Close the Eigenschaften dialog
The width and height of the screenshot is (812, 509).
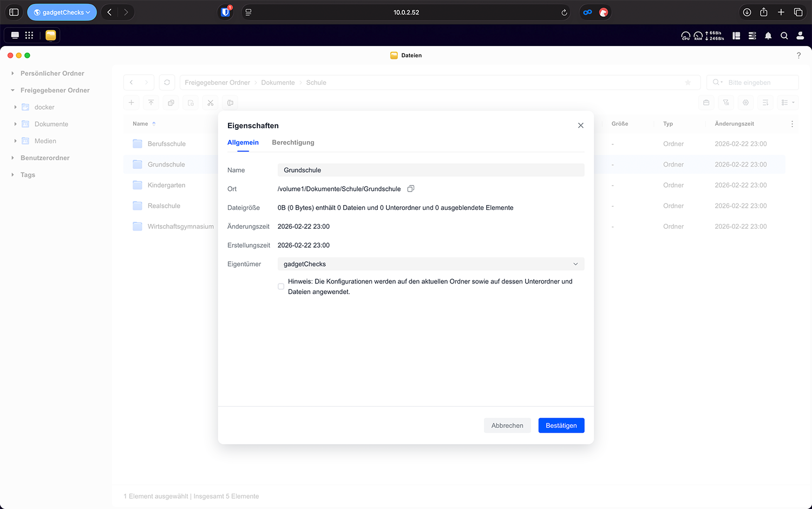pyautogui.click(x=580, y=125)
